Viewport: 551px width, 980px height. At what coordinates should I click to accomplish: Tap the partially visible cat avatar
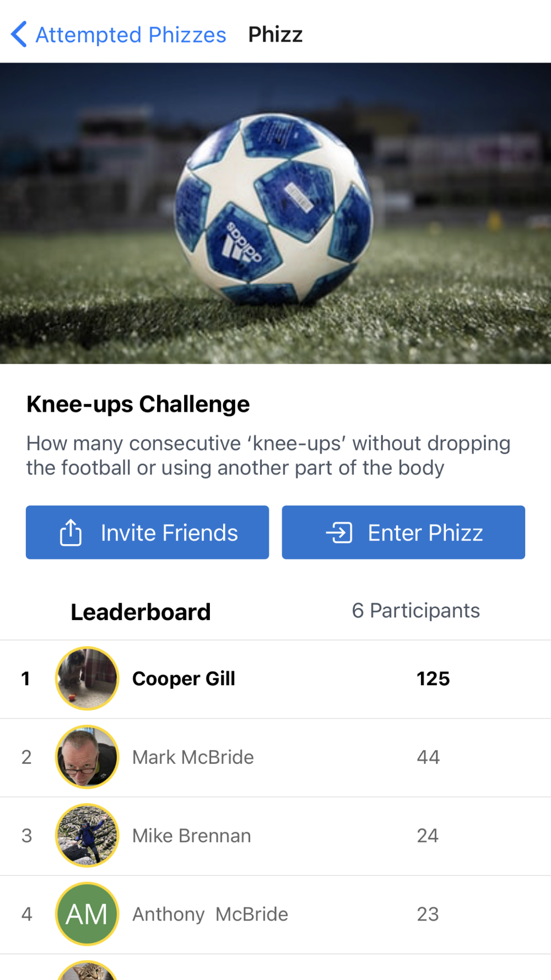coord(87,971)
